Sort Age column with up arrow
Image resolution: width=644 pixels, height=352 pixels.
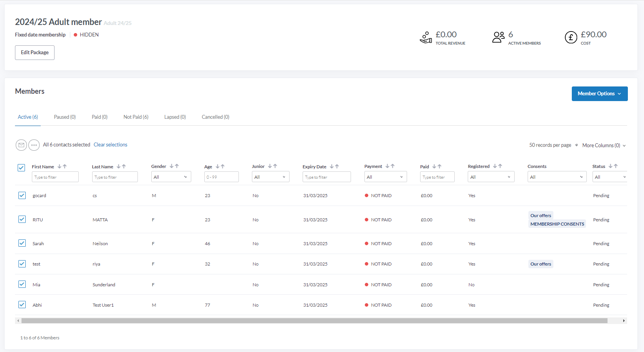pos(223,166)
